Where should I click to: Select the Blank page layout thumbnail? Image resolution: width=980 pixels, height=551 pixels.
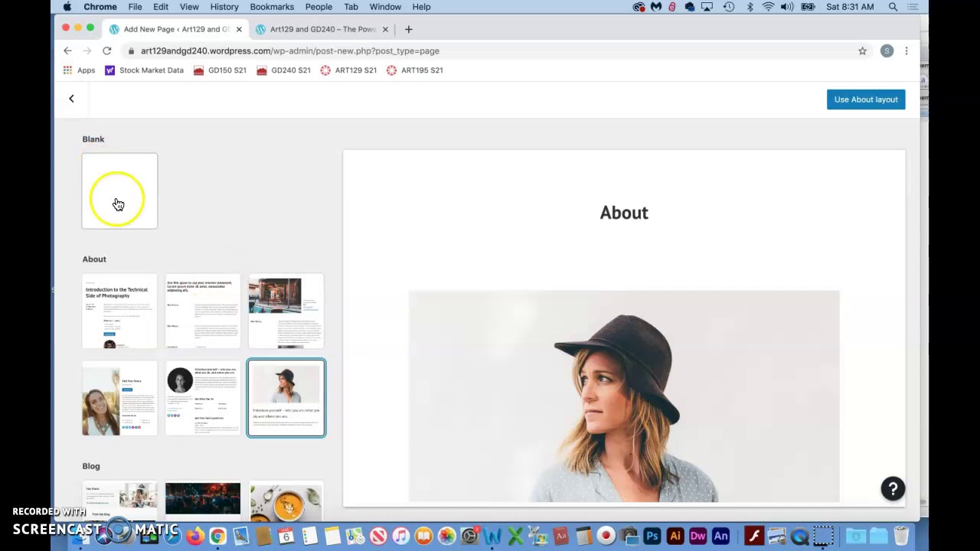[x=119, y=191]
